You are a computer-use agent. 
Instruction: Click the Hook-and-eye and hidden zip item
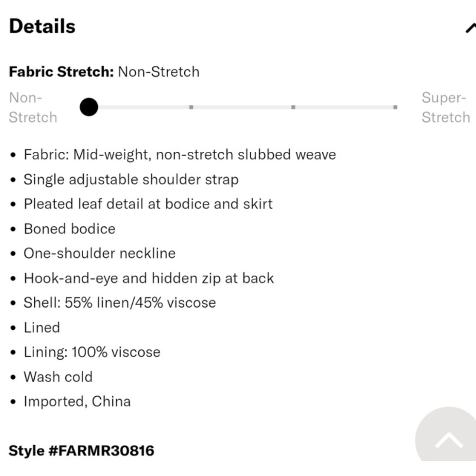coord(149,278)
